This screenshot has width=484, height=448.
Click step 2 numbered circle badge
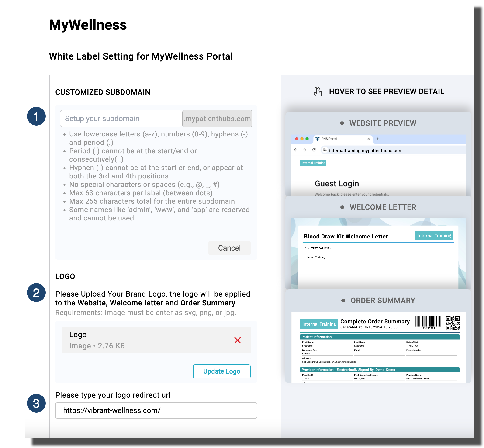click(x=36, y=293)
